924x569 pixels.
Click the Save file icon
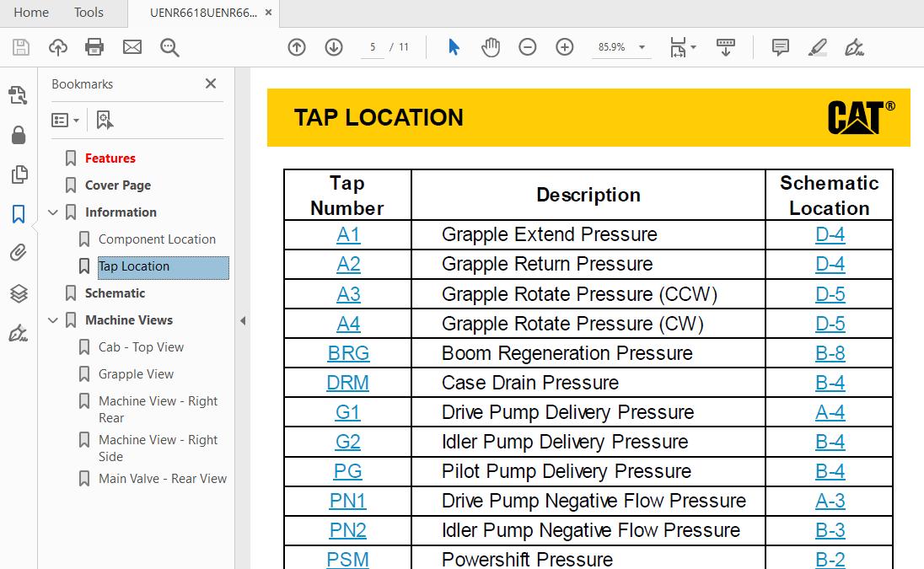click(20, 47)
